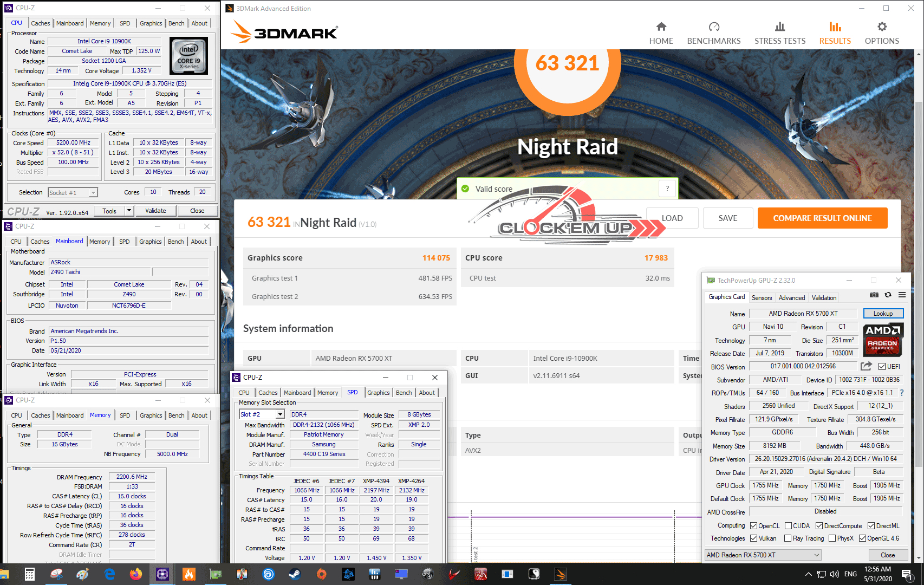Image resolution: width=924 pixels, height=585 pixels.
Task: Open the AMD Radeon RX 5700 XT selector
Action: tap(763, 555)
